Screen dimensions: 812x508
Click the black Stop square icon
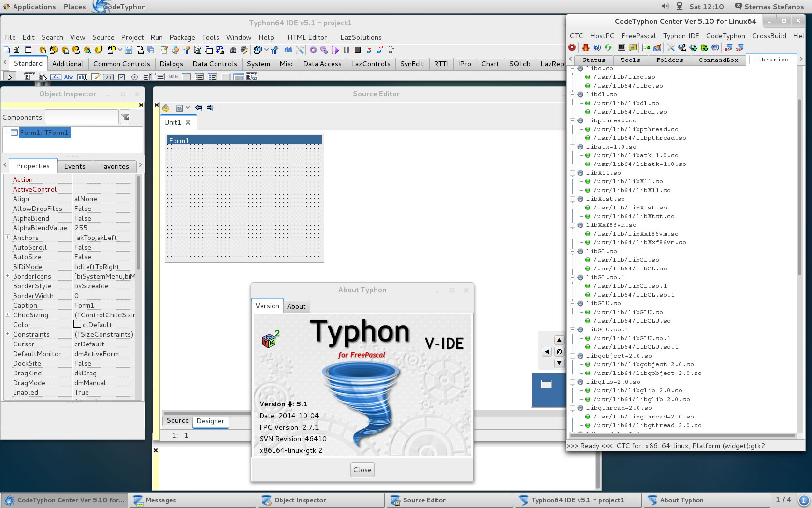pos(358,50)
